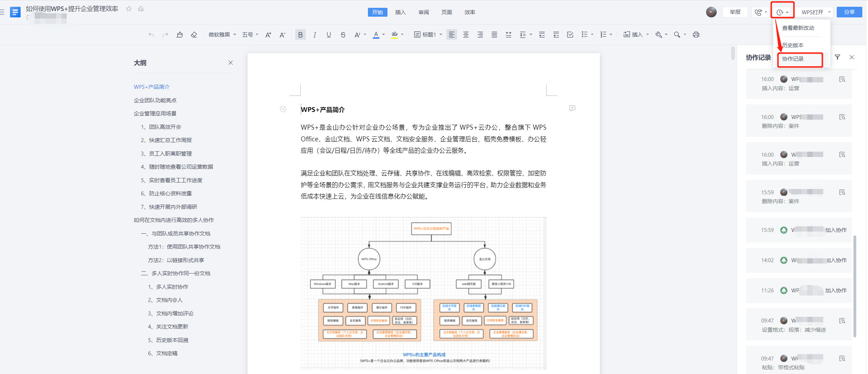Click the distributed alignment icon
The height and width of the screenshot is (374, 868).
coord(509,34)
